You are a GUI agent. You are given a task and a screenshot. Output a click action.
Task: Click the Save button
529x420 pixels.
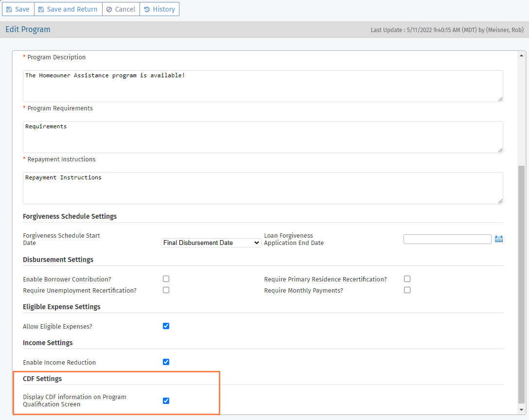point(18,9)
